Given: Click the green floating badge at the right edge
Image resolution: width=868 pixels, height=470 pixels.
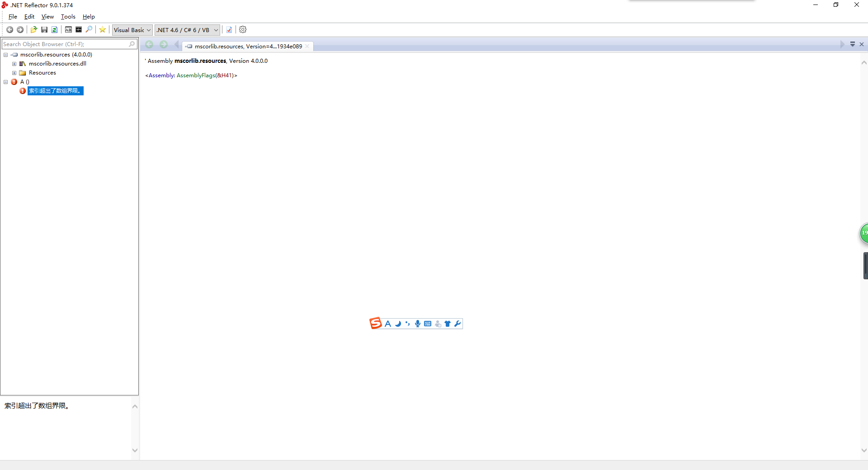Looking at the screenshot, I should [x=863, y=233].
